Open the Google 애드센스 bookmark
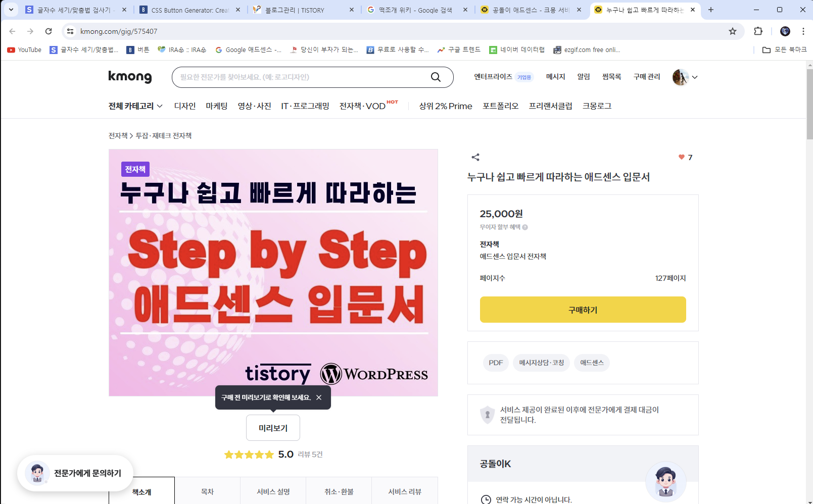 click(248, 49)
